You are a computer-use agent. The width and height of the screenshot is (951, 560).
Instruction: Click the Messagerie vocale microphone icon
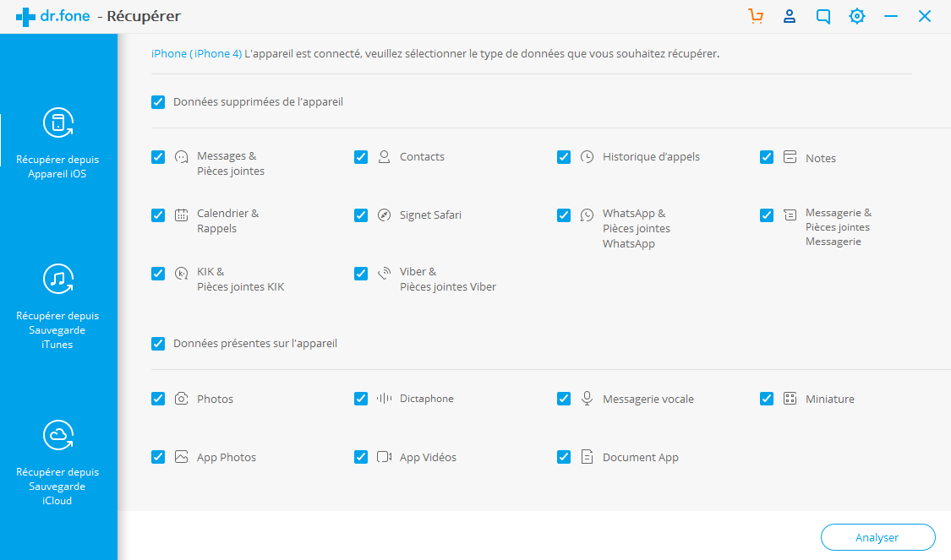pos(588,398)
